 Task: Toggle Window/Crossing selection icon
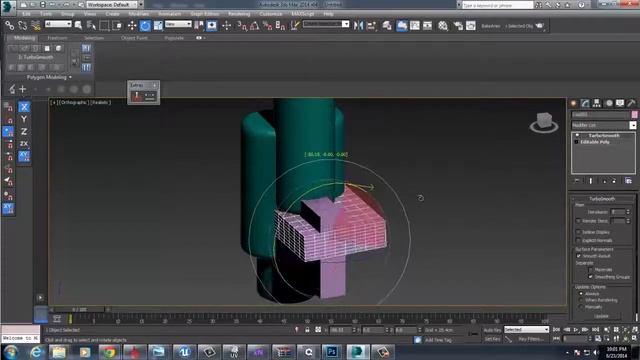pyautogui.click(x=117, y=26)
